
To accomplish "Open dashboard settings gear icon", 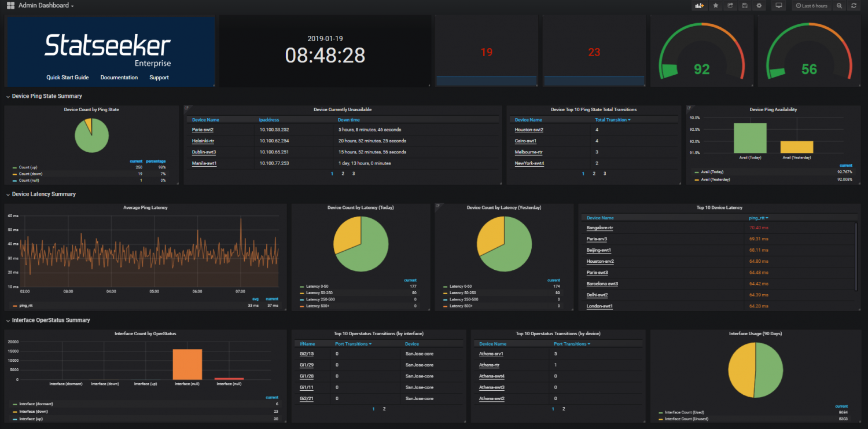I will click(759, 6).
